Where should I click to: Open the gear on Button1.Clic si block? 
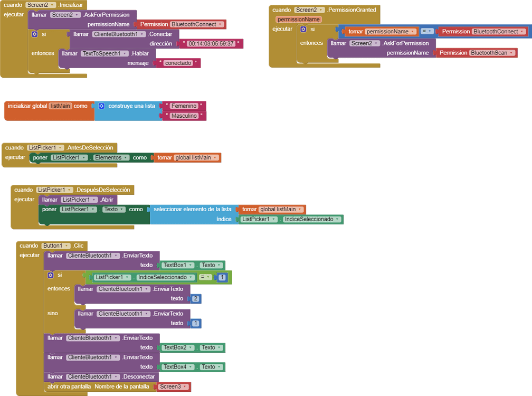(50, 275)
